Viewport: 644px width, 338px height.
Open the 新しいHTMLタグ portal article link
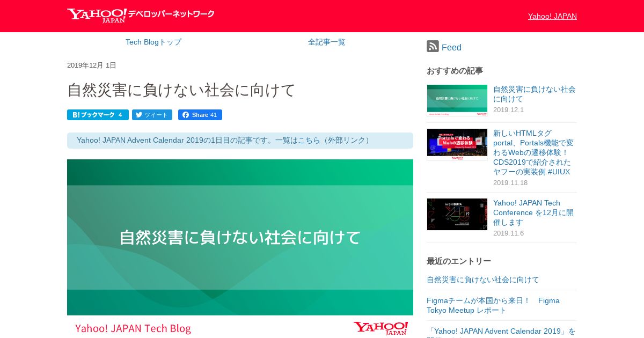(x=533, y=152)
